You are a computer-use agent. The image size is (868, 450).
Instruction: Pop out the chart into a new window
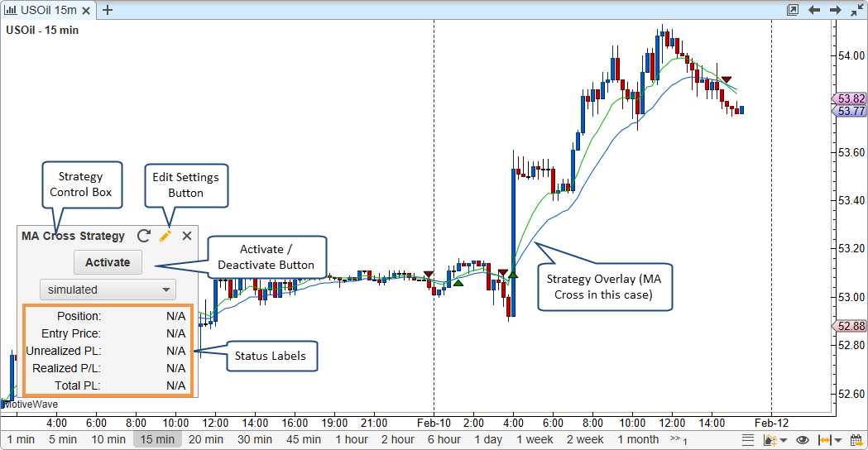(793, 10)
